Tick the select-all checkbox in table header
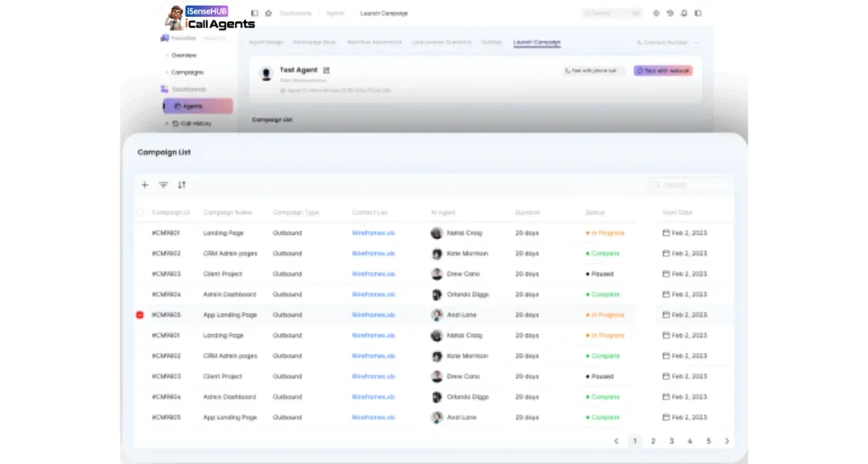 [x=140, y=213]
